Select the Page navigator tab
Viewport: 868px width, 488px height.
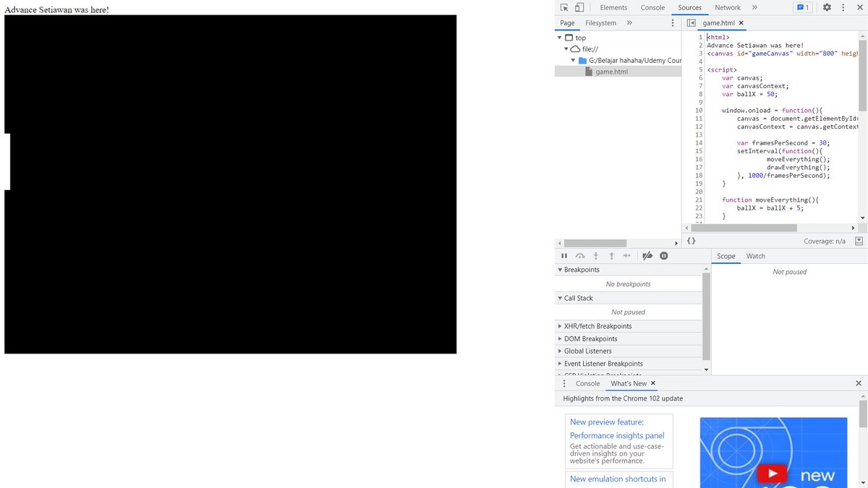(567, 23)
